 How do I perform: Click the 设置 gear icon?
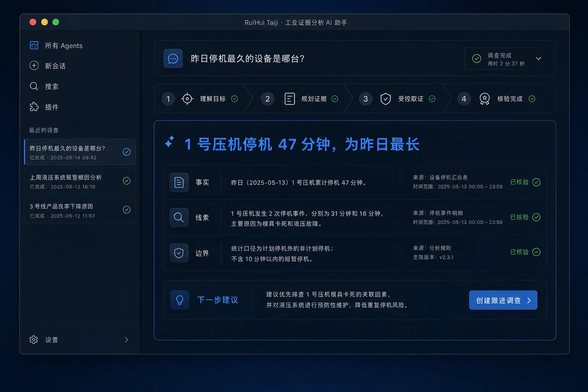click(x=34, y=340)
